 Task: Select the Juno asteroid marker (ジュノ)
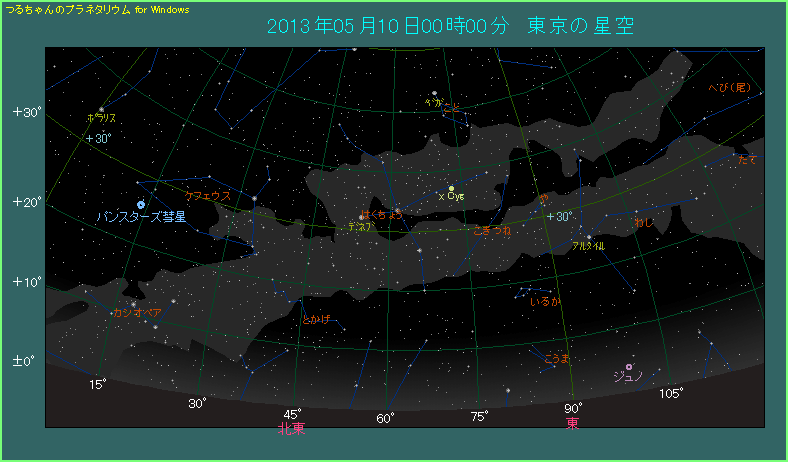[x=629, y=367]
